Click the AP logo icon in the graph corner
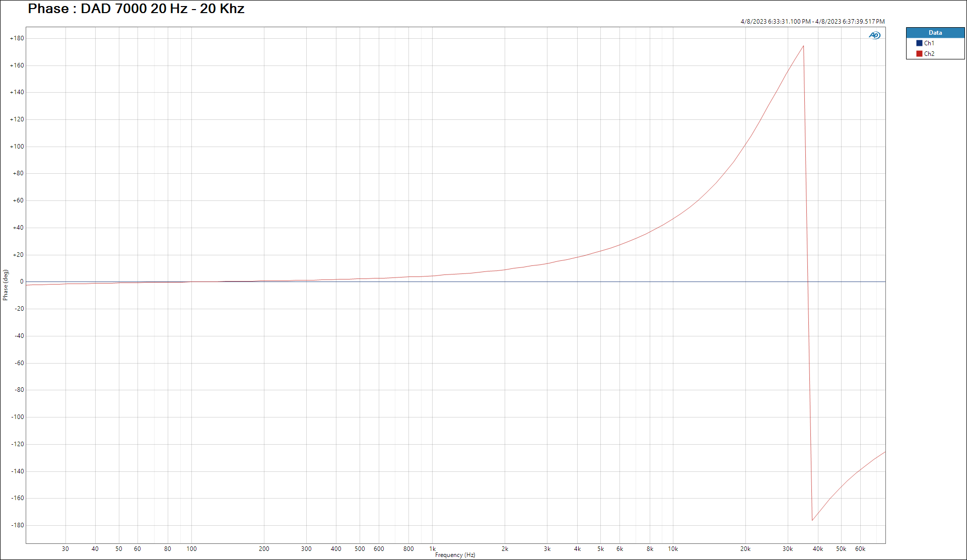The image size is (967, 560). [874, 35]
